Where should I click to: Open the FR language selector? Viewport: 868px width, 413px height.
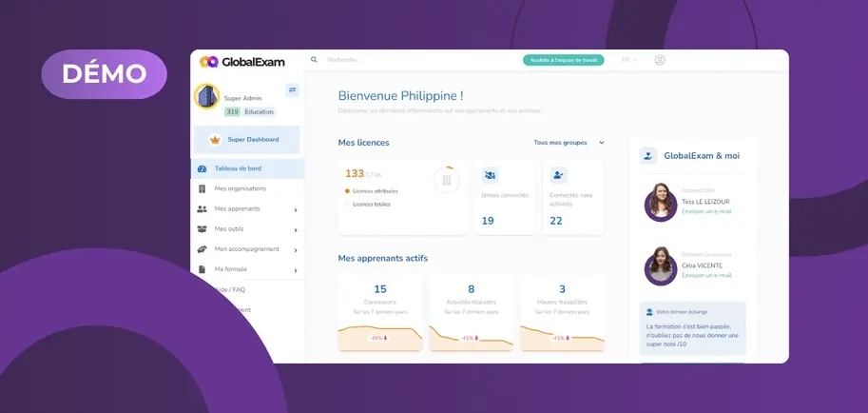pos(628,60)
